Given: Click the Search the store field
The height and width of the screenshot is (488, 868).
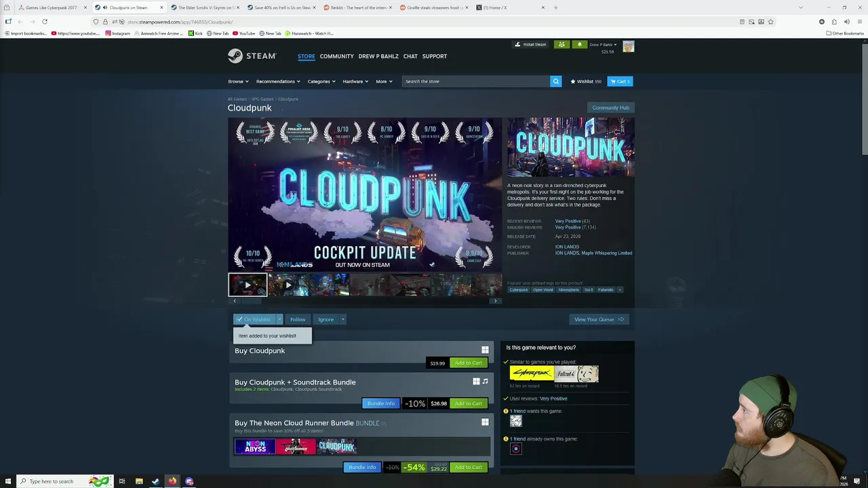Looking at the screenshot, I should click(476, 81).
